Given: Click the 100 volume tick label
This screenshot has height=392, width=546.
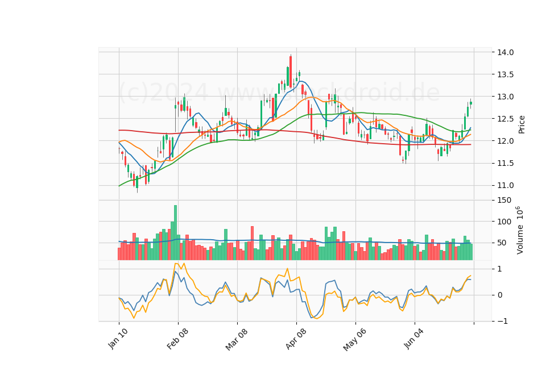Looking at the screenshot, I should click(504, 222).
